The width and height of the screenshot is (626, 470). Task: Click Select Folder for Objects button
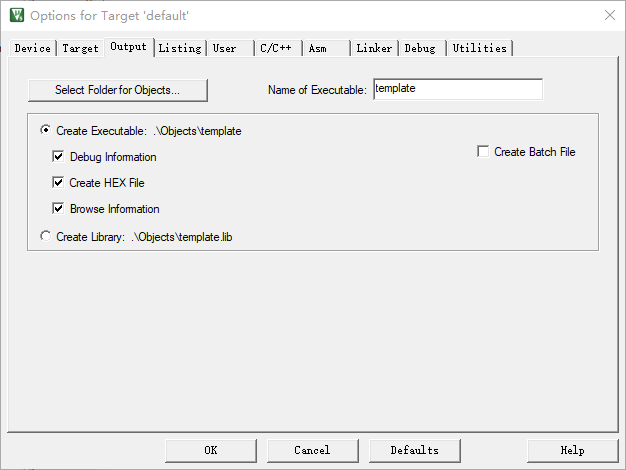[118, 90]
